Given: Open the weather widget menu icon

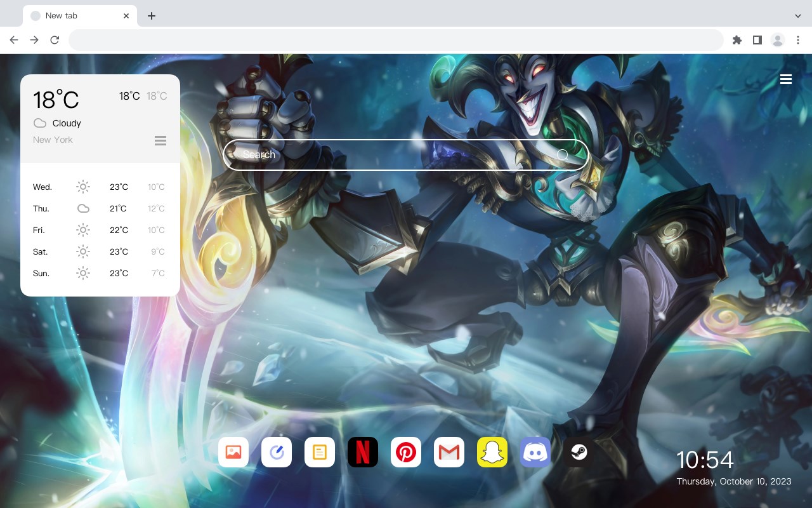Looking at the screenshot, I should pyautogui.click(x=160, y=140).
